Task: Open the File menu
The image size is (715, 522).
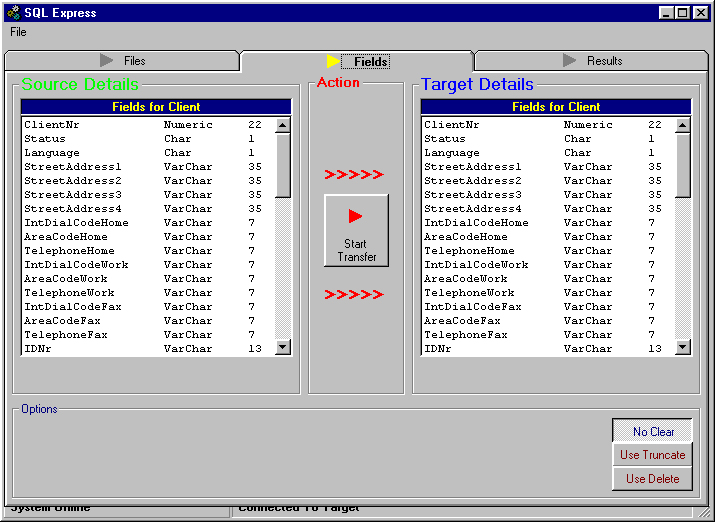Action: [x=18, y=32]
